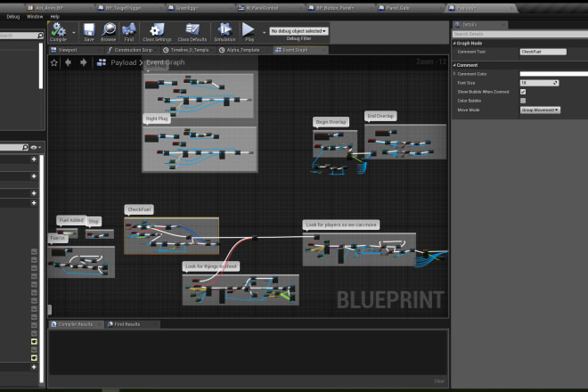Viewport: 588px width, 392px height.
Task: Select 'Look for players so we can move' comment
Action: [x=341, y=225]
